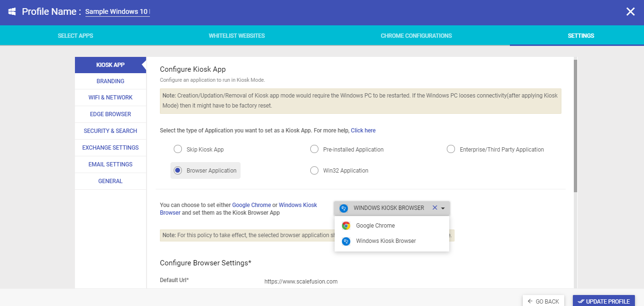Image resolution: width=644 pixels, height=306 pixels.
Task: Edit the Profile Name input field
Action: [117, 12]
